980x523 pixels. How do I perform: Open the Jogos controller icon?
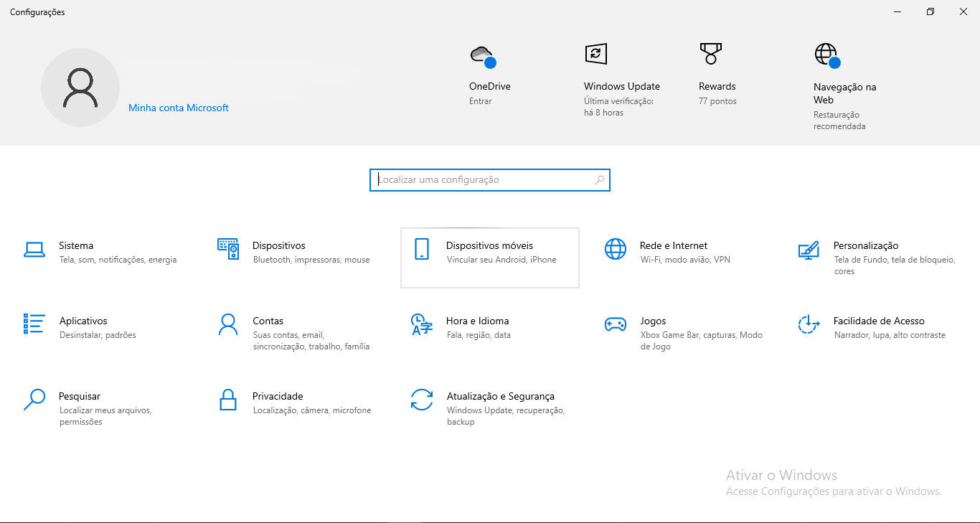[x=615, y=324]
